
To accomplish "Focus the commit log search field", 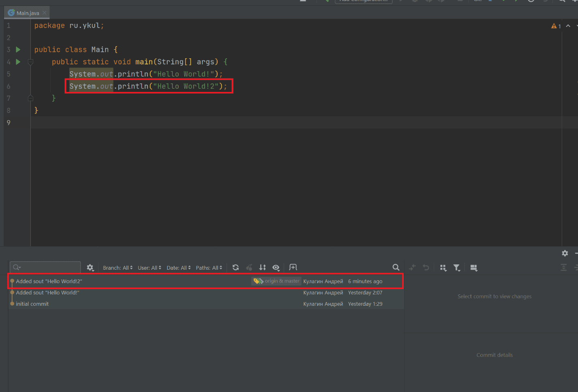I will [45, 267].
